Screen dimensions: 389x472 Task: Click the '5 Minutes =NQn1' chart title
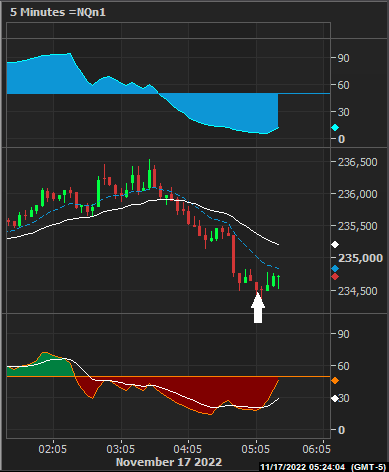click(58, 12)
